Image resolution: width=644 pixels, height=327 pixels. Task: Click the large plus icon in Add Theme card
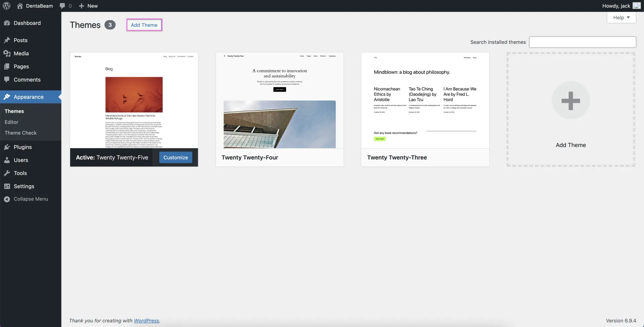coord(571,101)
